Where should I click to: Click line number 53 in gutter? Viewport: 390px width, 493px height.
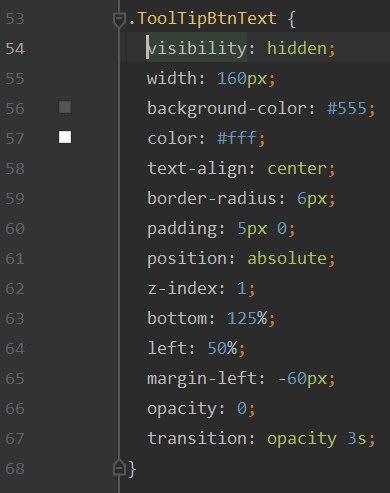[x=15, y=19]
